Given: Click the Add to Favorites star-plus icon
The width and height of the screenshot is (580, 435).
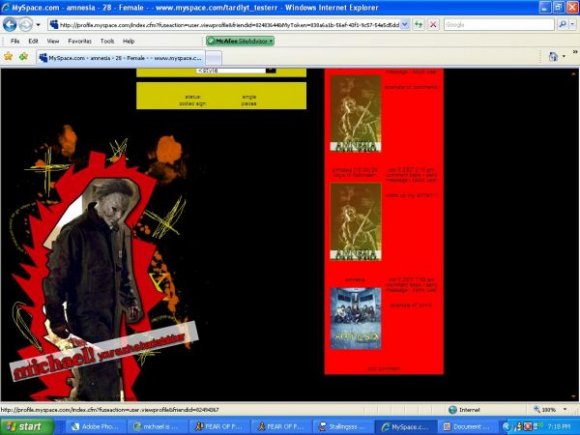Looking at the screenshot, I should point(24,57).
